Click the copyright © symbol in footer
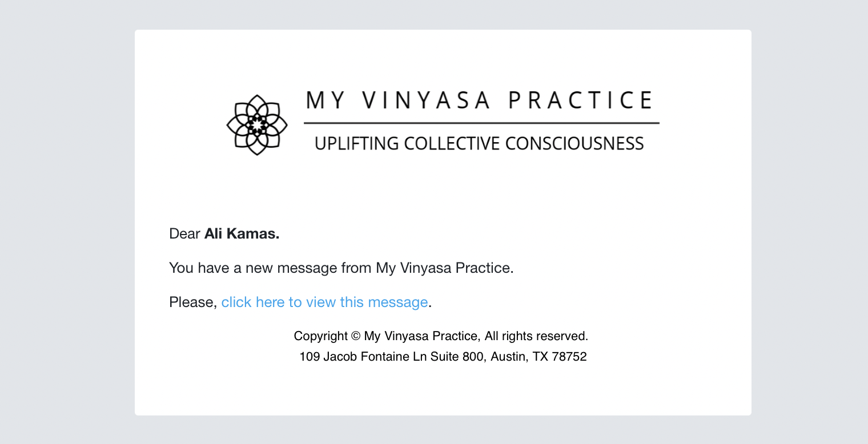 (356, 336)
